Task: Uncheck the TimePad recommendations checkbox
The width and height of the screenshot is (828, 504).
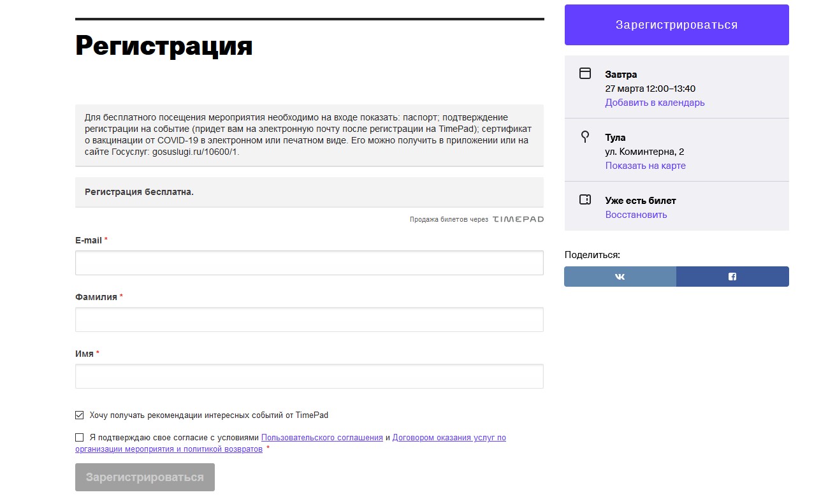Action: (x=80, y=415)
